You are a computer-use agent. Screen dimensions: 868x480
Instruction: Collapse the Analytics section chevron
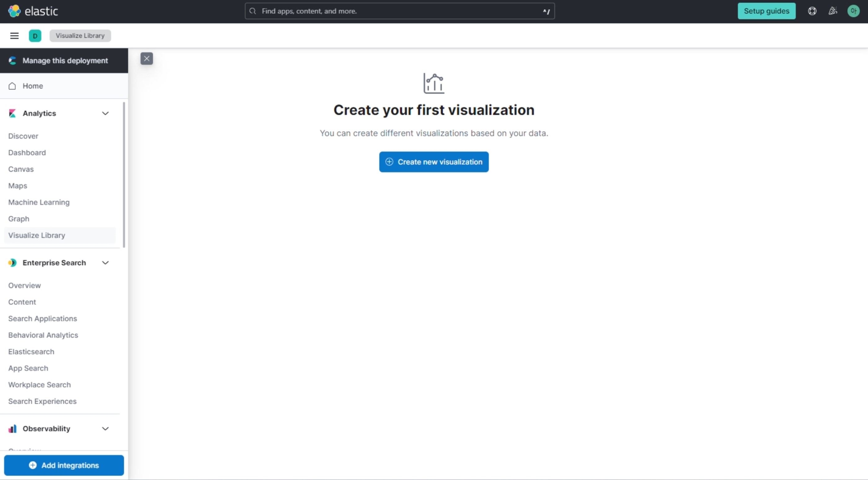(105, 113)
